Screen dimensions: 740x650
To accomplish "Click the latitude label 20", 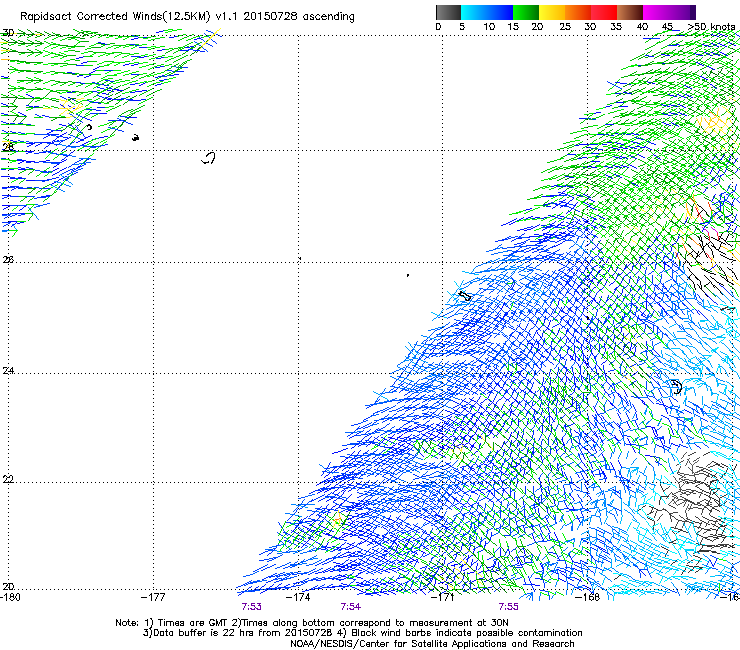I will pyautogui.click(x=8, y=586).
